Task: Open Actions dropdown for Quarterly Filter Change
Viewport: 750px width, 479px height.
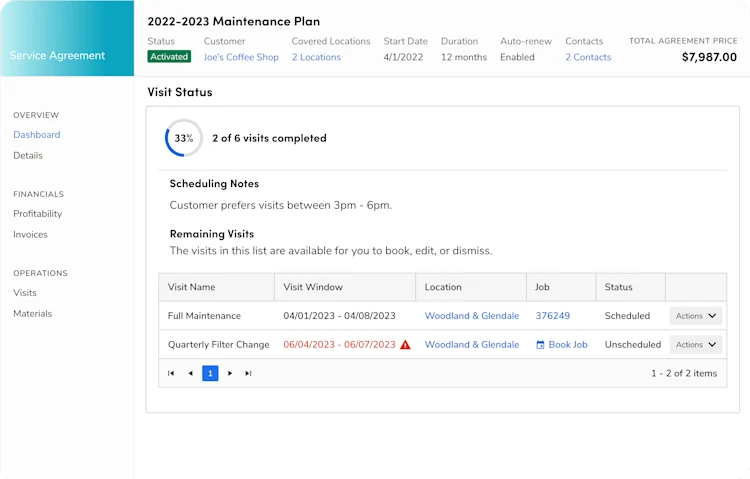Action: [x=695, y=345]
